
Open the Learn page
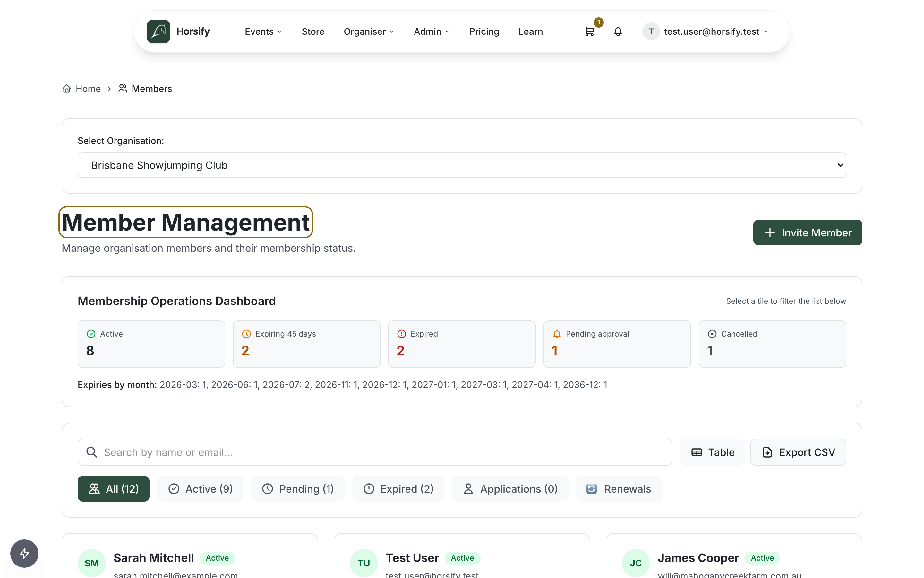[530, 31]
